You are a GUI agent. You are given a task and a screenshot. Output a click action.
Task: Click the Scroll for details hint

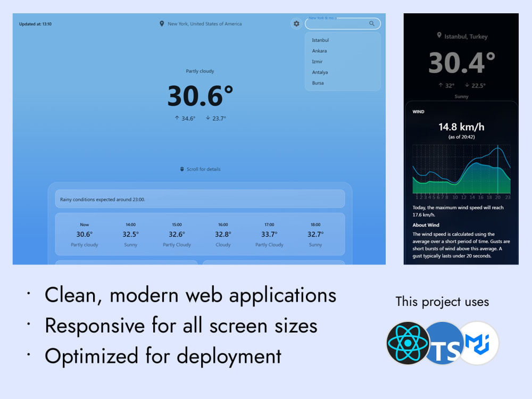click(203, 169)
